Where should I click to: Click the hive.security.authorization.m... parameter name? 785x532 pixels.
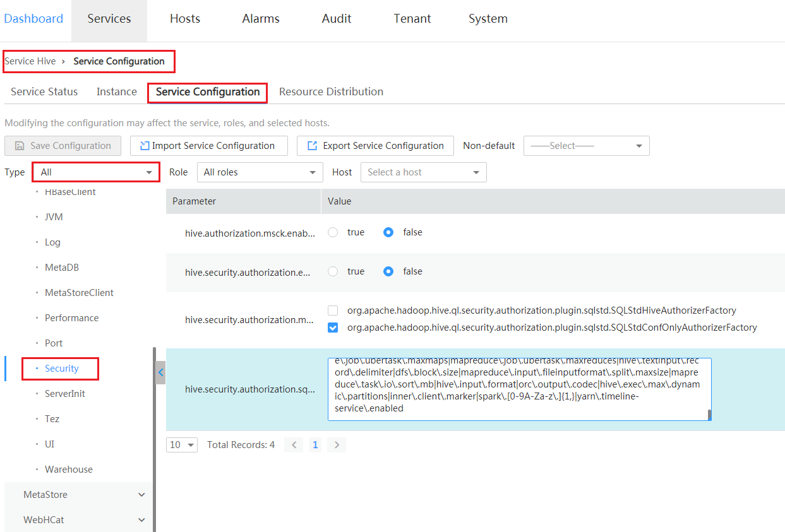[x=249, y=320]
